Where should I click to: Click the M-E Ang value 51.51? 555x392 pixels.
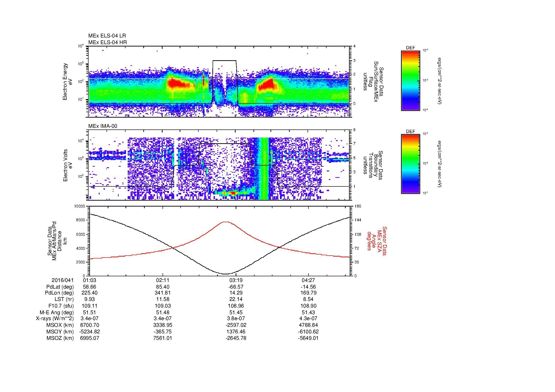90,312
